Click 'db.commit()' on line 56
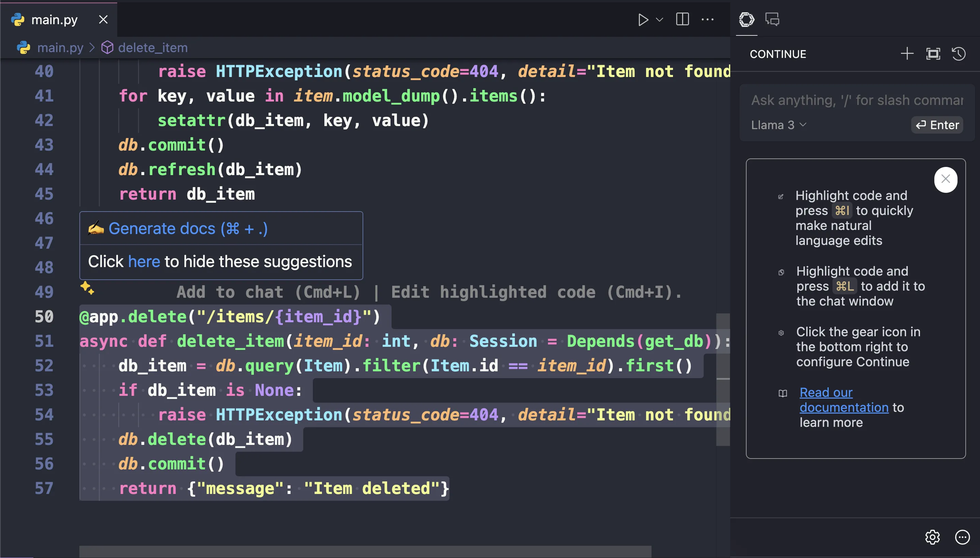980x558 pixels. (171, 464)
